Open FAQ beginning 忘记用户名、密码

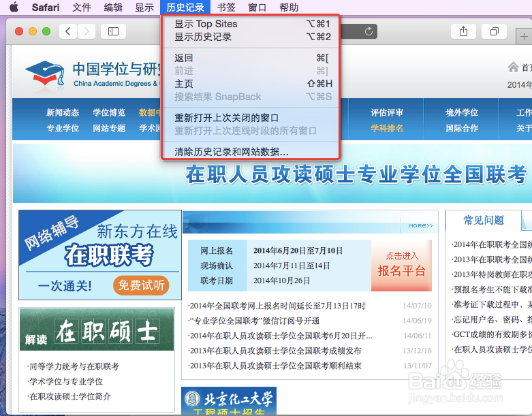pyautogui.click(x=492, y=319)
